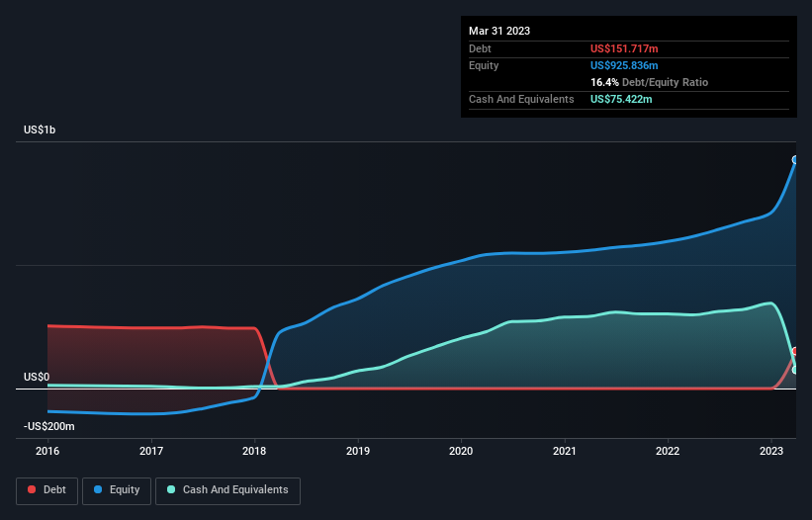Click the 2020 x-axis label
The width and height of the screenshot is (812, 520).
pyautogui.click(x=461, y=451)
